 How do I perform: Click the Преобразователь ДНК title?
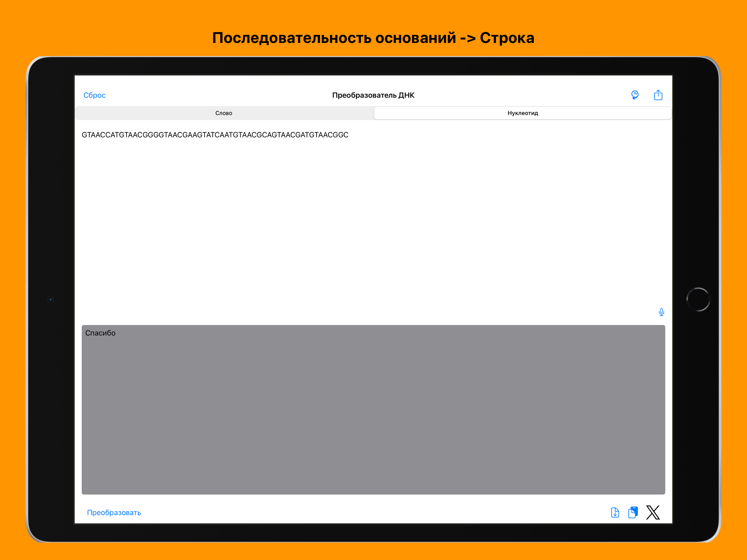(x=373, y=95)
